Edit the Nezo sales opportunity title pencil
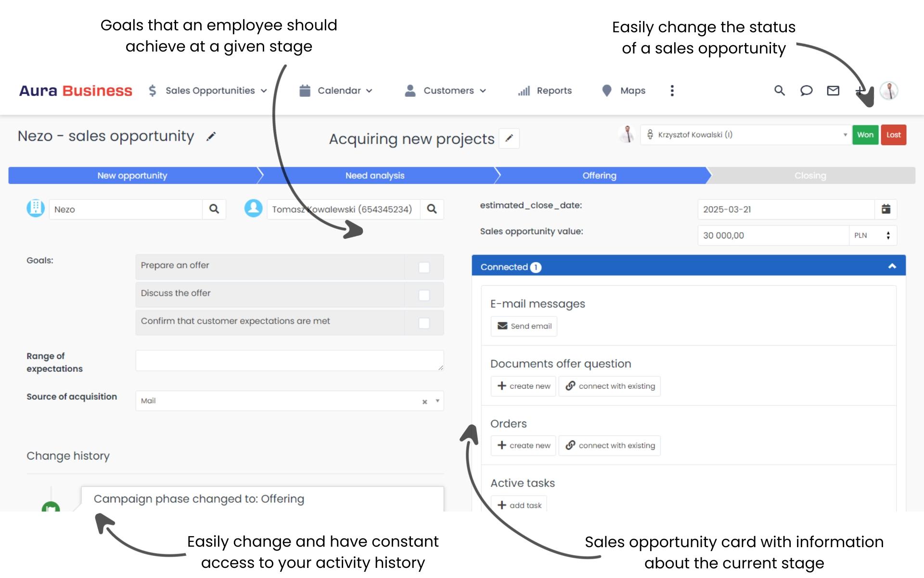This screenshot has height=578, width=924. [211, 137]
